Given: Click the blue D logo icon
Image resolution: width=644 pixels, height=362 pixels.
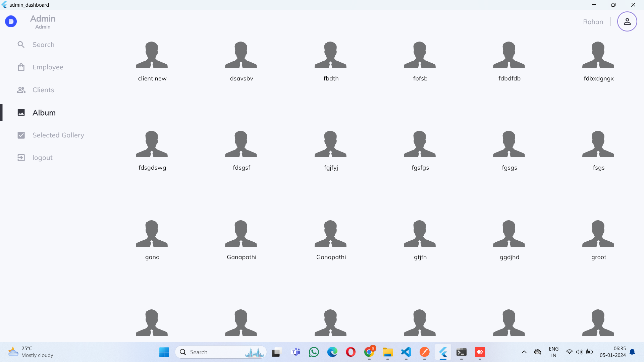Looking at the screenshot, I should point(11,22).
